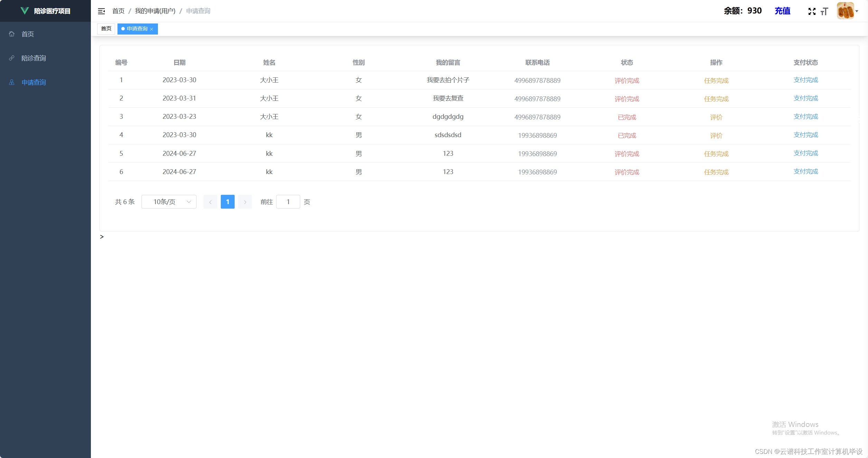Image resolution: width=868 pixels, height=458 pixels.
Task: Click 支付完成 link in row 1
Action: [x=805, y=80]
